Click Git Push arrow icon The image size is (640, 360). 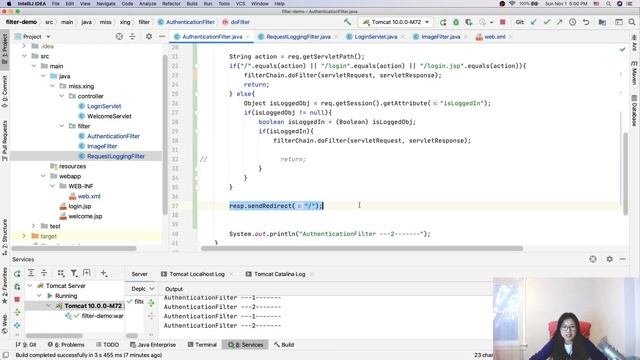(559, 22)
